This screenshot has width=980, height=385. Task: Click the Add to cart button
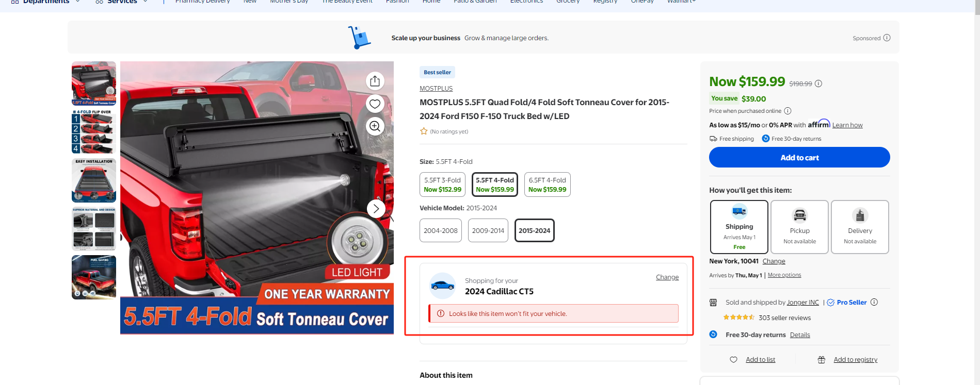pos(799,157)
